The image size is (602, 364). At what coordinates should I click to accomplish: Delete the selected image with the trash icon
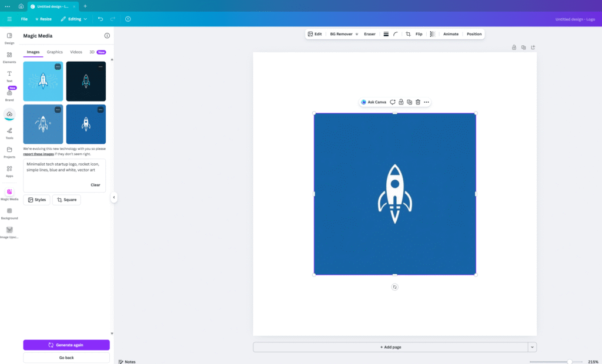[x=418, y=102]
